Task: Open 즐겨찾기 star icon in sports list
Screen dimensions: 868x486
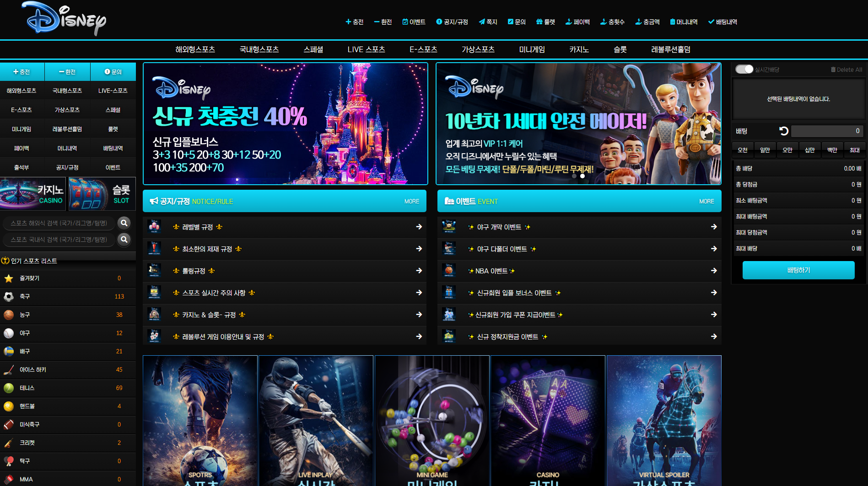Action: [x=9, y=278]
